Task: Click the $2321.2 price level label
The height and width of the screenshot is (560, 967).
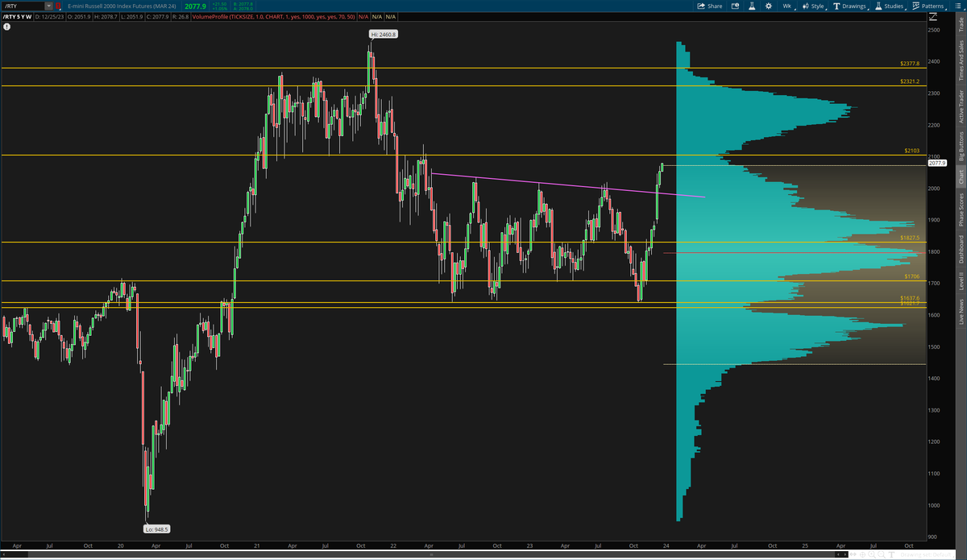Action: tap(910, 81)
